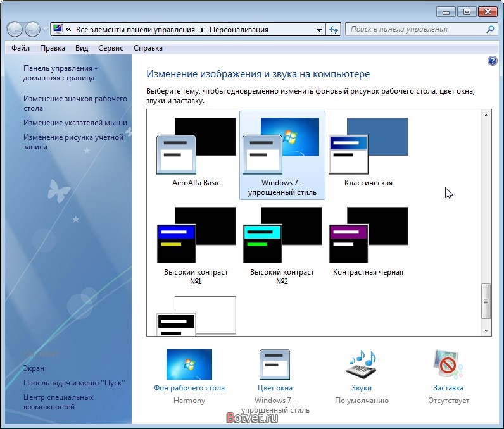Click the theme list scrollbar thumb
The width and height of the screenshot is (504, 429).
[486, 301]
